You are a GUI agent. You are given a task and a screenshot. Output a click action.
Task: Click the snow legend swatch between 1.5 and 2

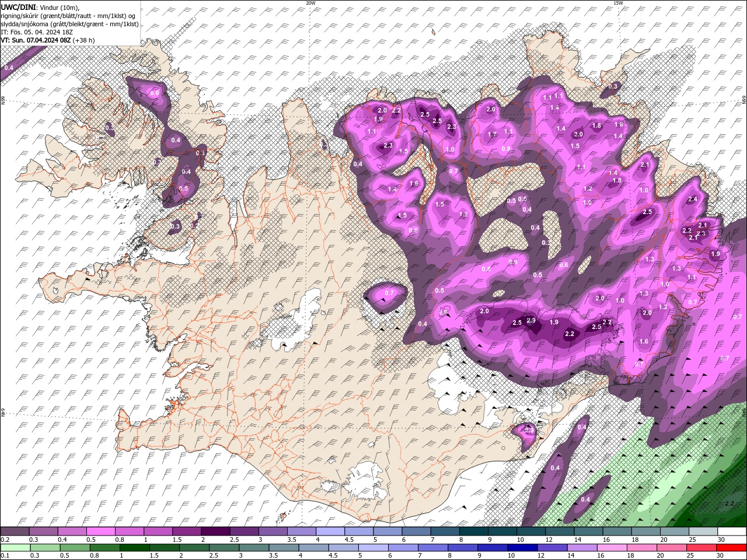click(x=186, y=531)
